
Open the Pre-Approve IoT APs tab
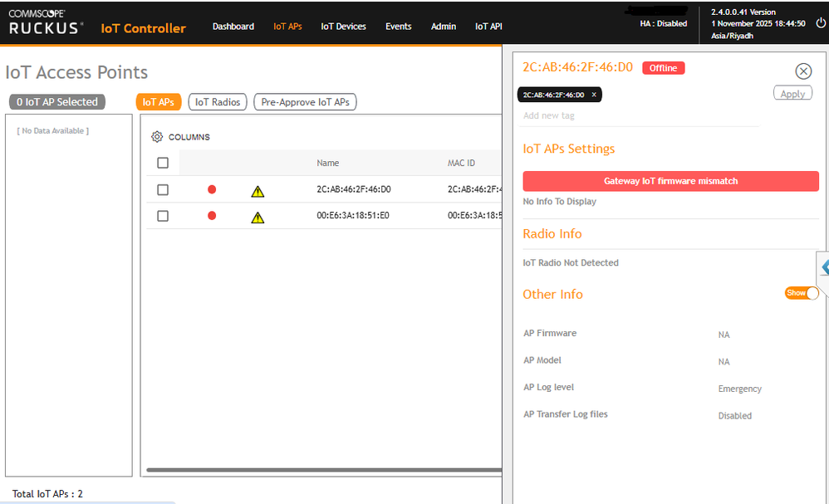click(x=305, y=102)
